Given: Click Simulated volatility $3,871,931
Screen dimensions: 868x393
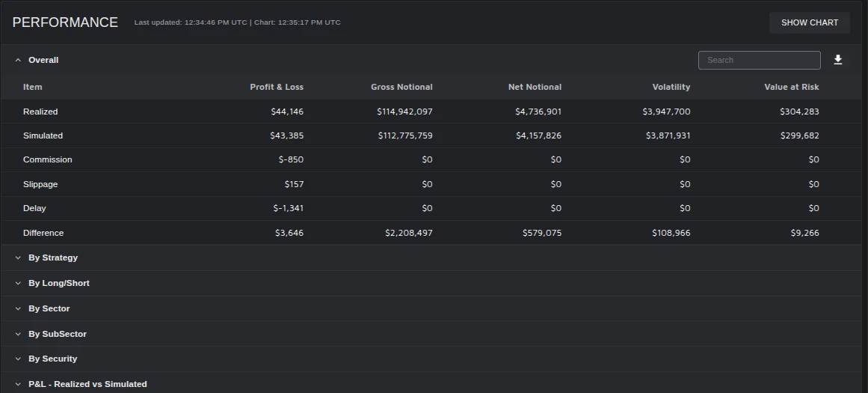Looking at the screenshot, I should (668, 135).
